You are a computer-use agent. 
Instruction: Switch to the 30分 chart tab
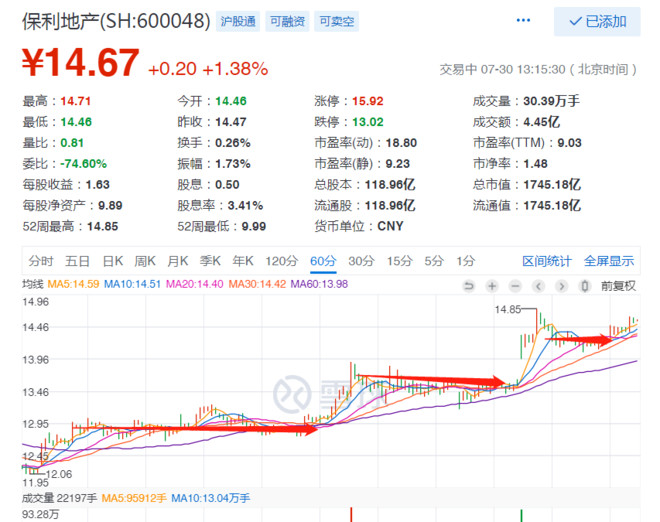(x=361, y=261)
